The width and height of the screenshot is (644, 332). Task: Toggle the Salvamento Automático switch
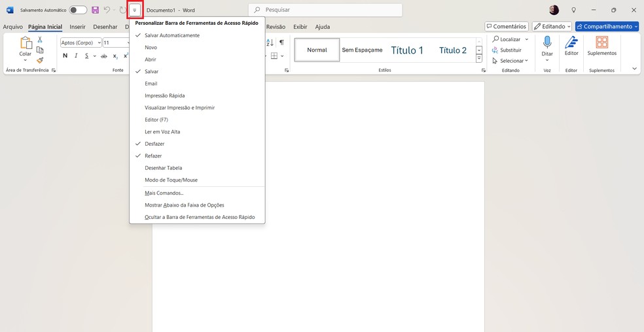tap(78, 10)
